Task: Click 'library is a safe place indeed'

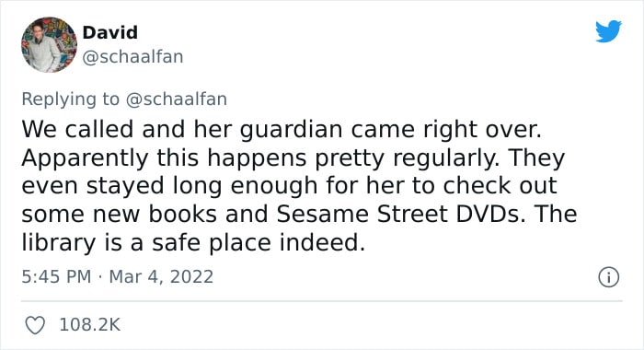Action: 191,242
